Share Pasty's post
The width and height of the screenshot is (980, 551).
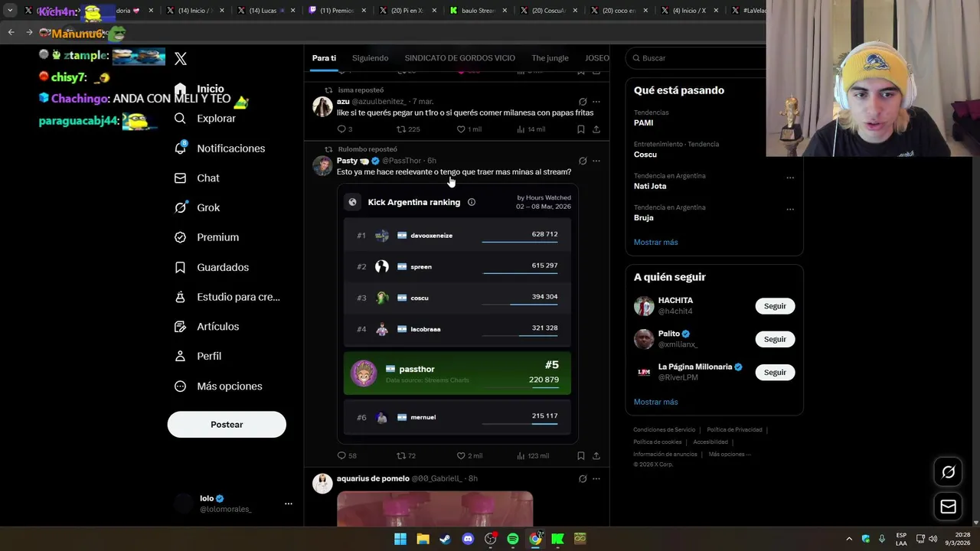click(596, 456)
